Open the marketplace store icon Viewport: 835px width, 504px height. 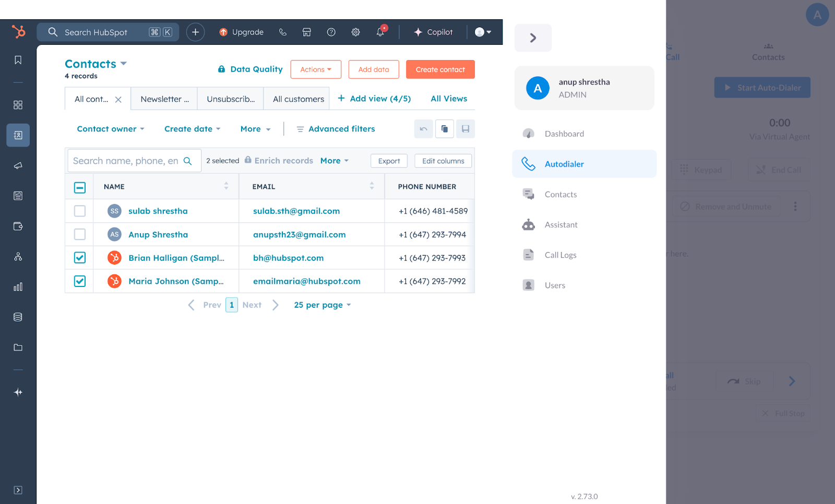(307, 32)
